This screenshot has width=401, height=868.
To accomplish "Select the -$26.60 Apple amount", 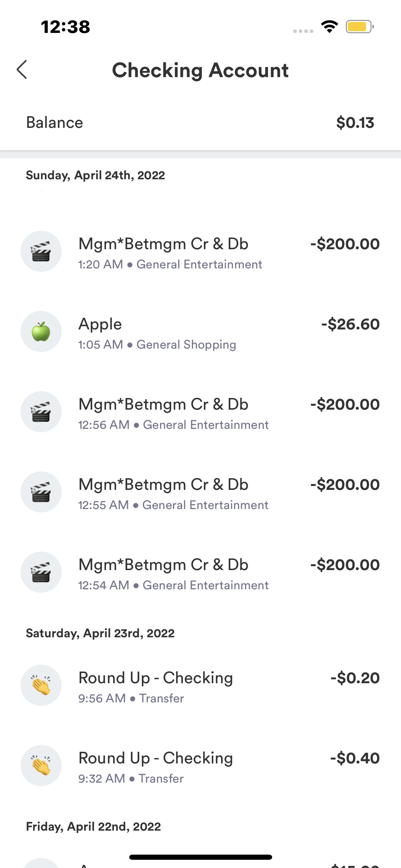I will [x=350, y=324].
